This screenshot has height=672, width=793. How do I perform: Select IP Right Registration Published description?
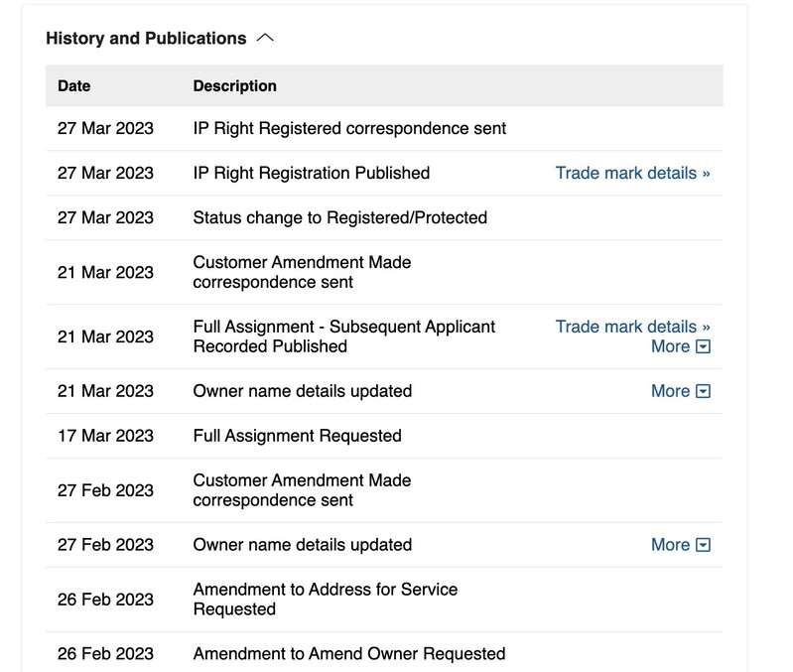pos(312,173)
